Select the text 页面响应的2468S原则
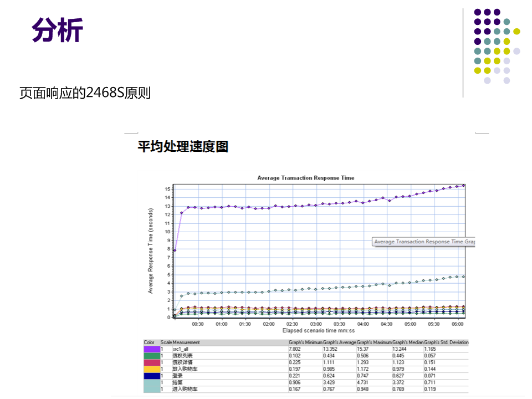This screenshot has width=532, height=399. tap(85, 93)
